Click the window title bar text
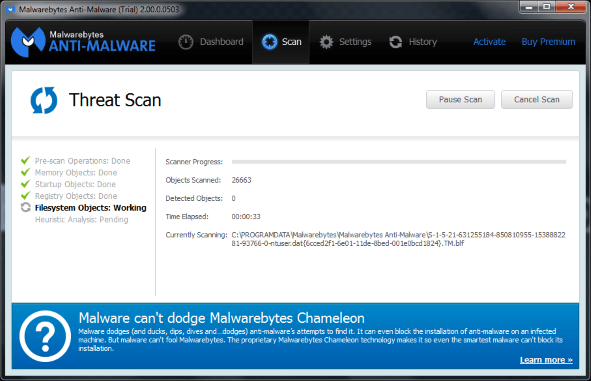Screen dimensions: 591x381 (99, 9)
